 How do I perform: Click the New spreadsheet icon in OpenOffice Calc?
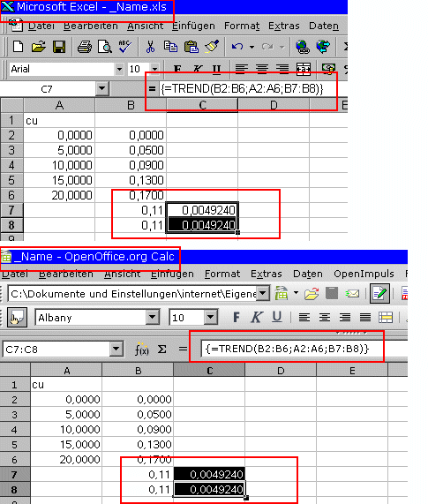282,293
